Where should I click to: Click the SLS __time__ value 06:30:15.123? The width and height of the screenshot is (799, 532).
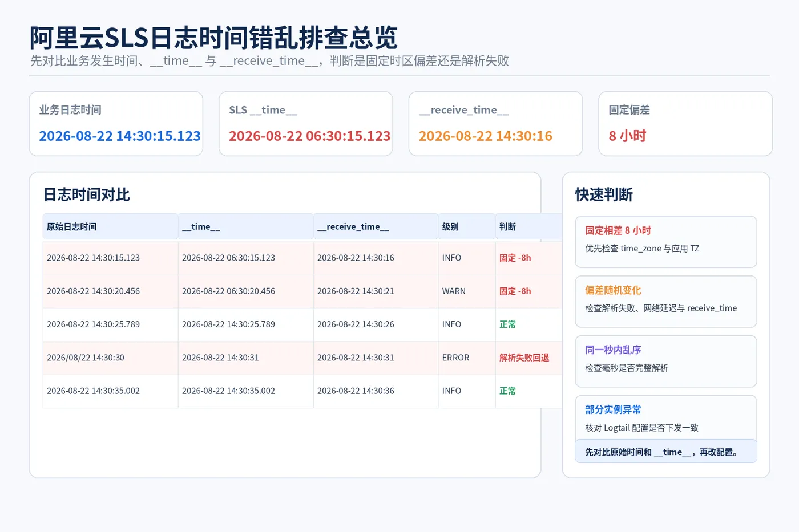310,136
